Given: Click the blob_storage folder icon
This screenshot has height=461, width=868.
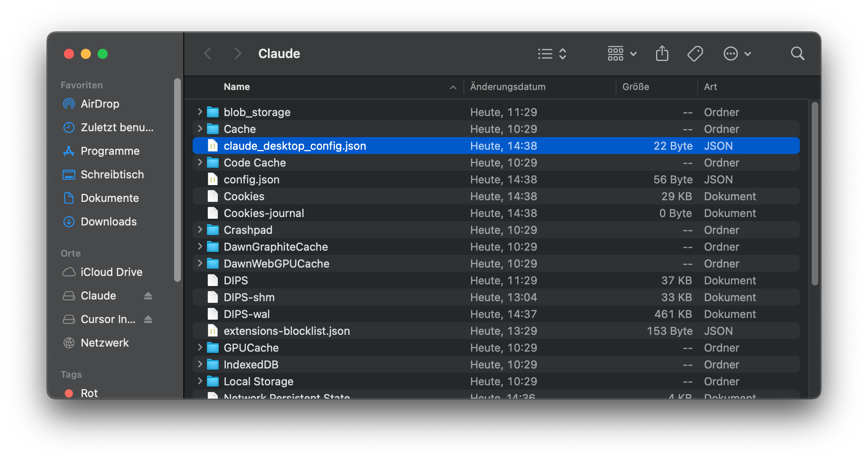Looking at the screenshot, I should 213,112.
